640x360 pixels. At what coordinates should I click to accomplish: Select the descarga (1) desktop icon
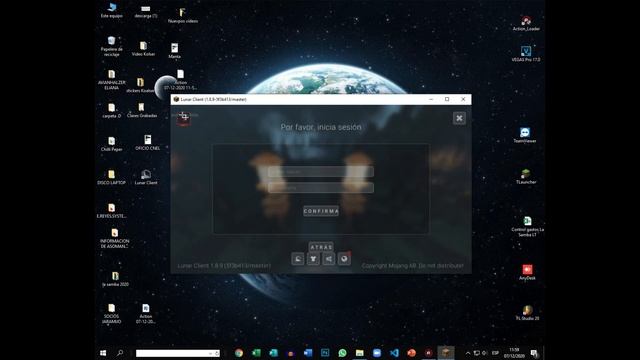click(146, 11)
